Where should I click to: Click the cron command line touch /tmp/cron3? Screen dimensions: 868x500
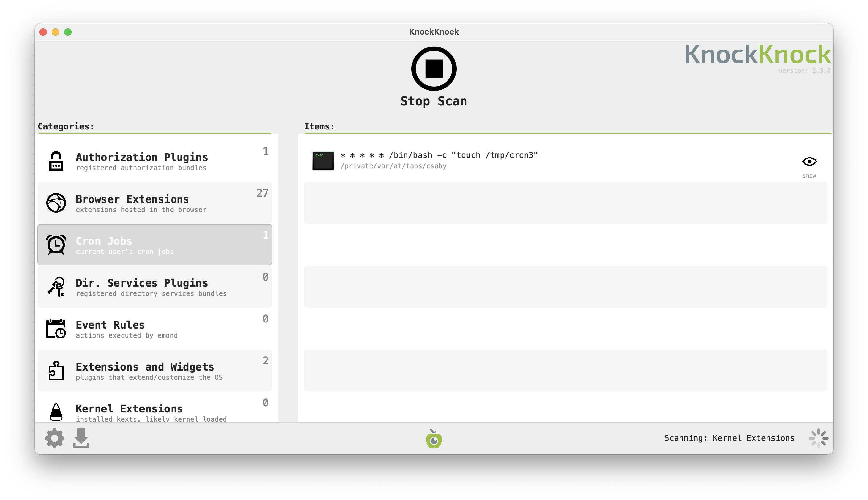click(x=439, y=155)
